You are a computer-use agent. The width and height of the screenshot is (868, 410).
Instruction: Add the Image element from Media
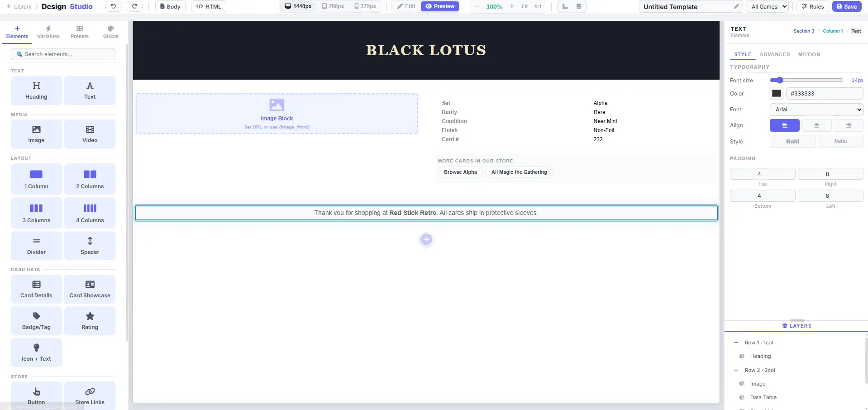coord(36,134)
